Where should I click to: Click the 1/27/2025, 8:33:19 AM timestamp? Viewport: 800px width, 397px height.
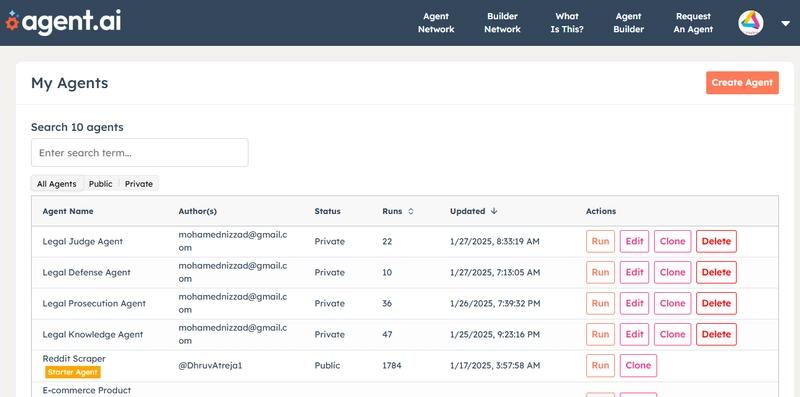coord(494,241)
